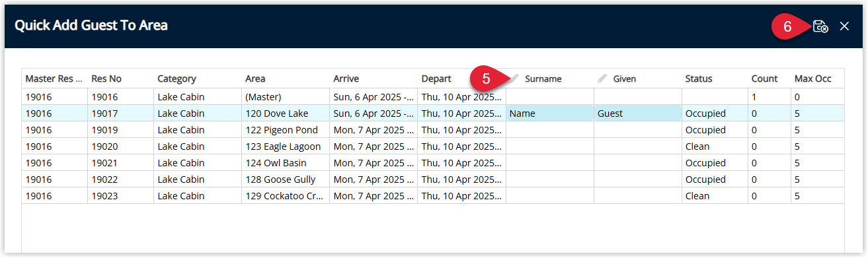868x258 pixels.
Task: Click Res No cell '19021'
Action: point(120,163)
